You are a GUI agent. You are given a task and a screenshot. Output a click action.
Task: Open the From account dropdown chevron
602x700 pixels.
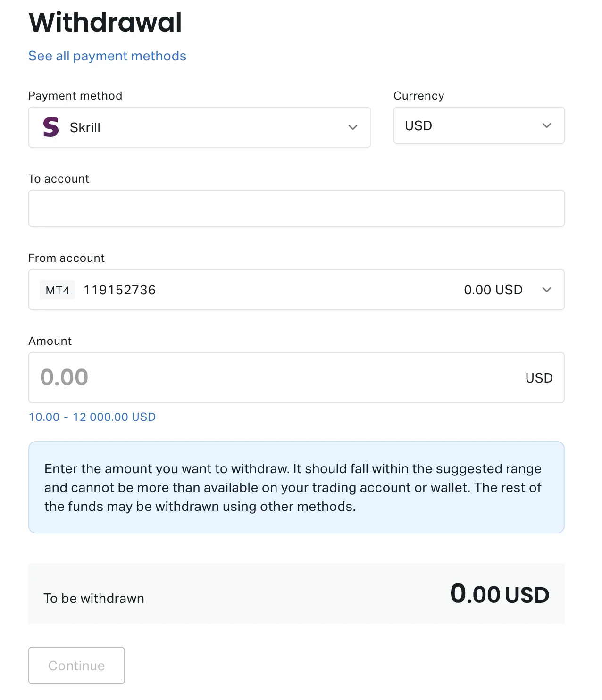point(547,290)
